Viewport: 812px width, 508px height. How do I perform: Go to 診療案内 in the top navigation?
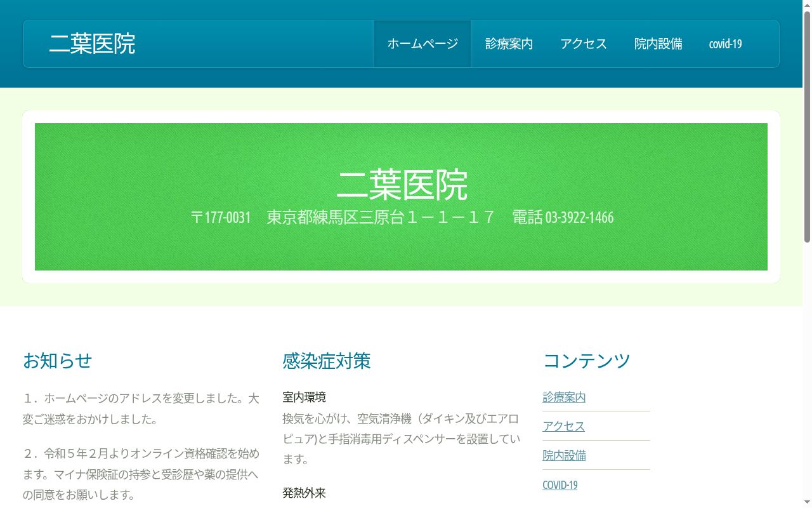[x=509, y=44]
